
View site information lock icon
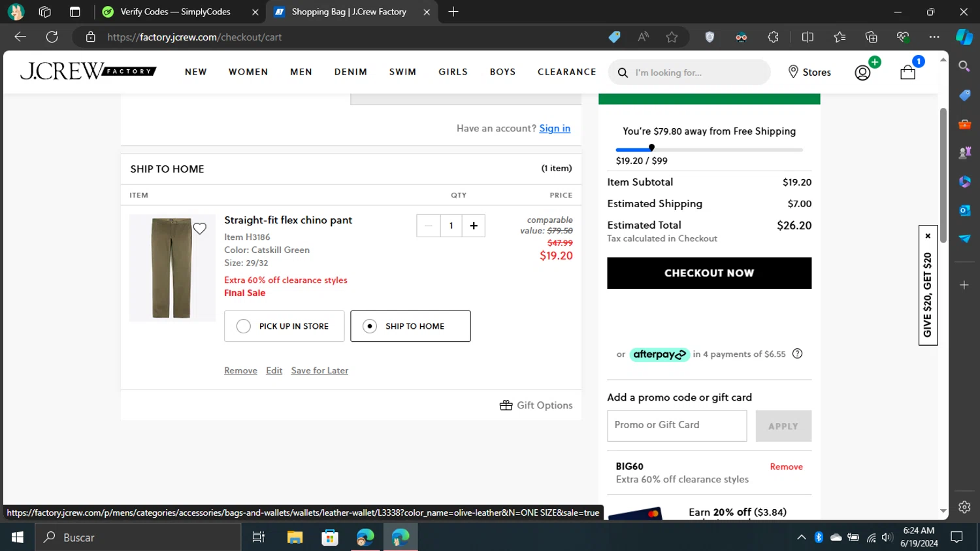tap(91, 37)
